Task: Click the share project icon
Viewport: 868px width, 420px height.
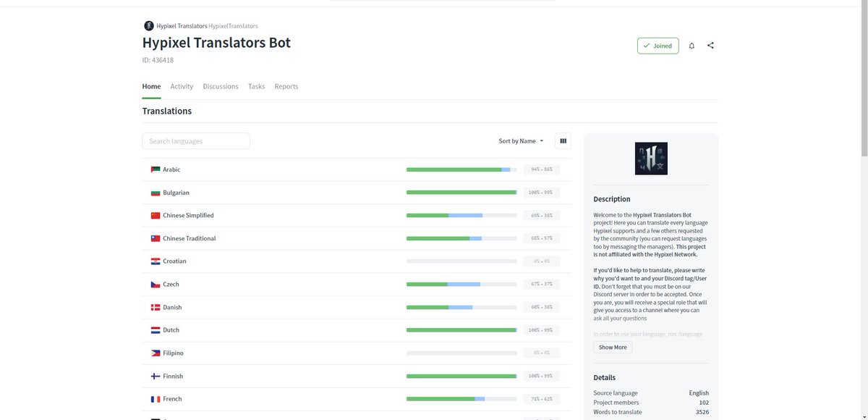Action: (x=710, y=46)
